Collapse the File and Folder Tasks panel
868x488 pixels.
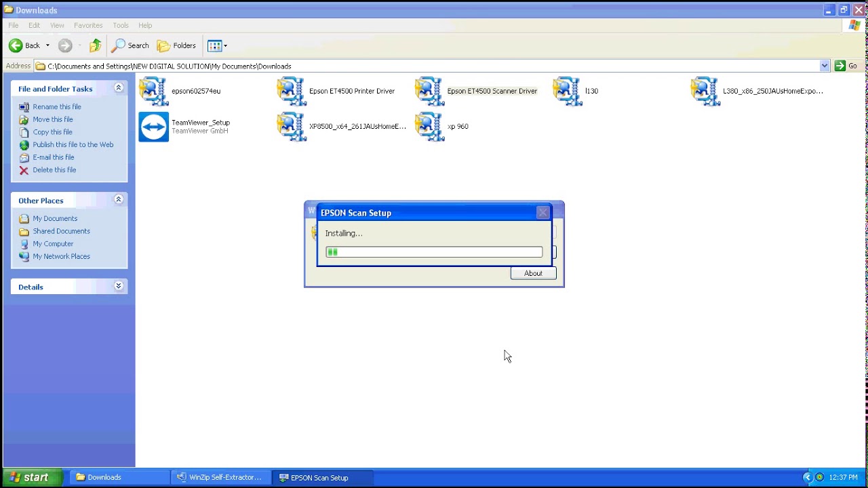tap(119, 88)
